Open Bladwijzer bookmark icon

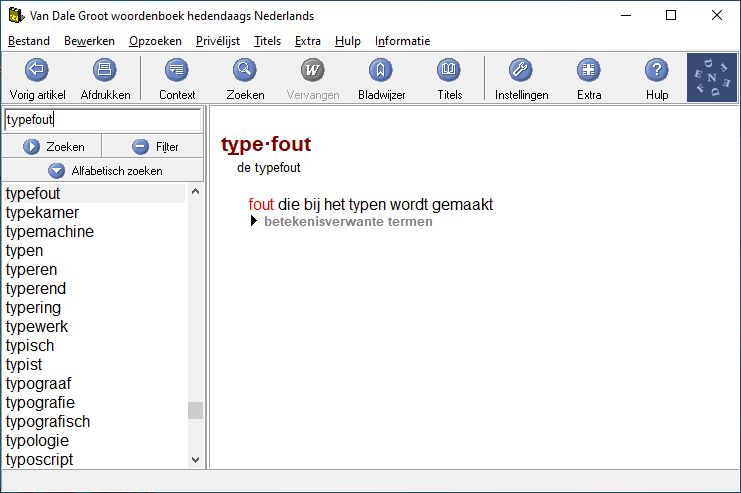pos(381,70)
